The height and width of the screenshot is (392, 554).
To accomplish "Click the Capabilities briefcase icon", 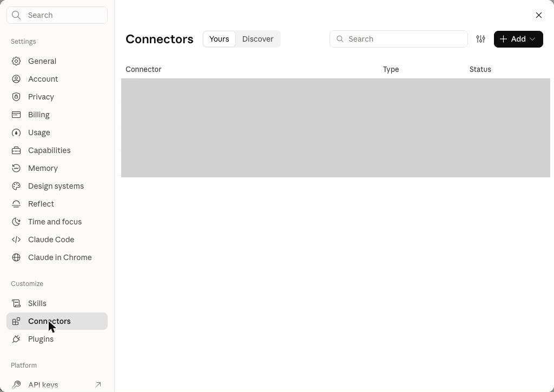I will click(16, 150).
